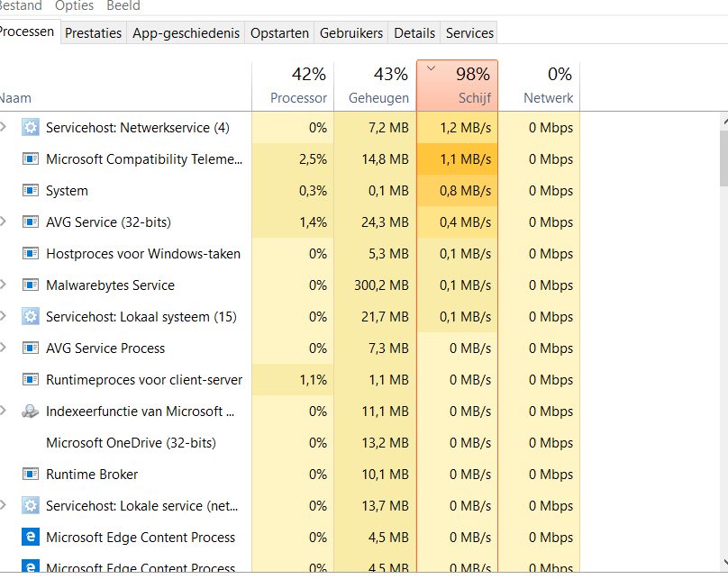Open the Opties menu
The width and height of the screenshot is (728, 579).
pos(74,6)
